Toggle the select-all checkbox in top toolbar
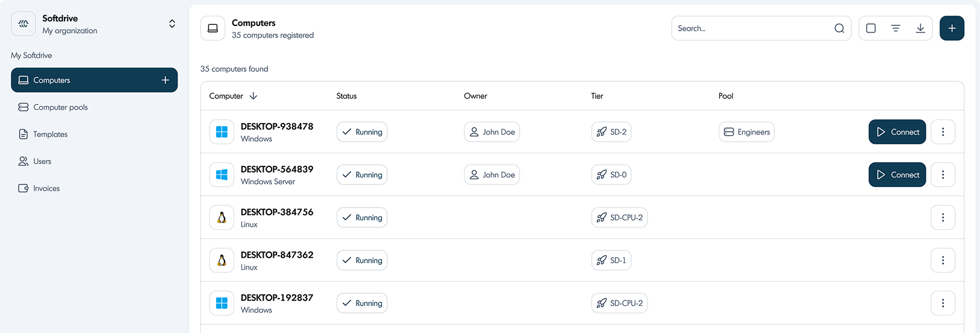Viewport: 980px width, 333px height. (x=871, y=28)
